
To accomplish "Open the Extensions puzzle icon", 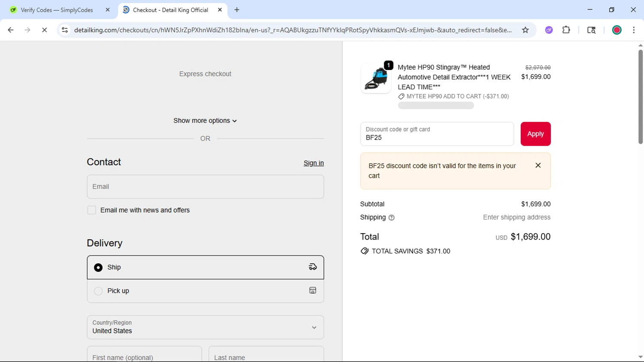I will coord(566,30).
